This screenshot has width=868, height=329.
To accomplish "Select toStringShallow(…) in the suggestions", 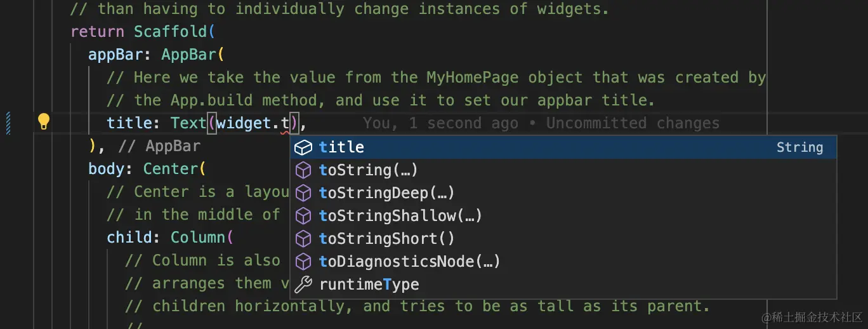I will (400, 216).
